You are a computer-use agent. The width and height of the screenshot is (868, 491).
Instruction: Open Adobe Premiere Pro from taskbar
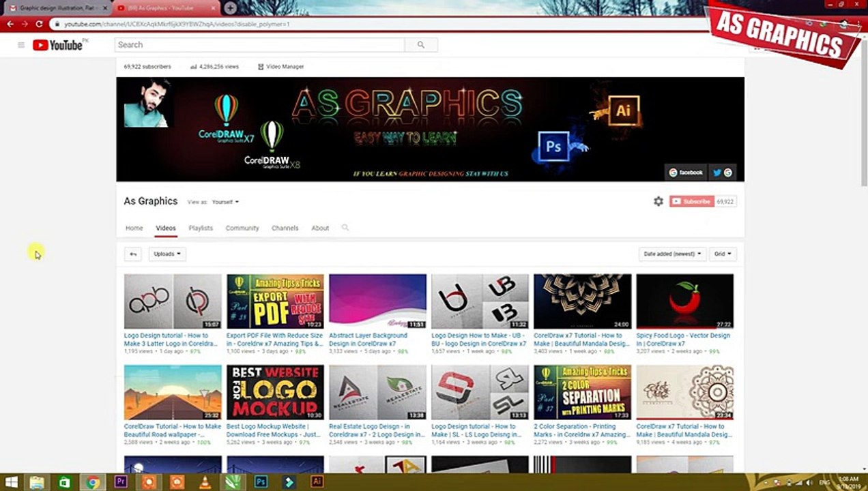point(121,482)
